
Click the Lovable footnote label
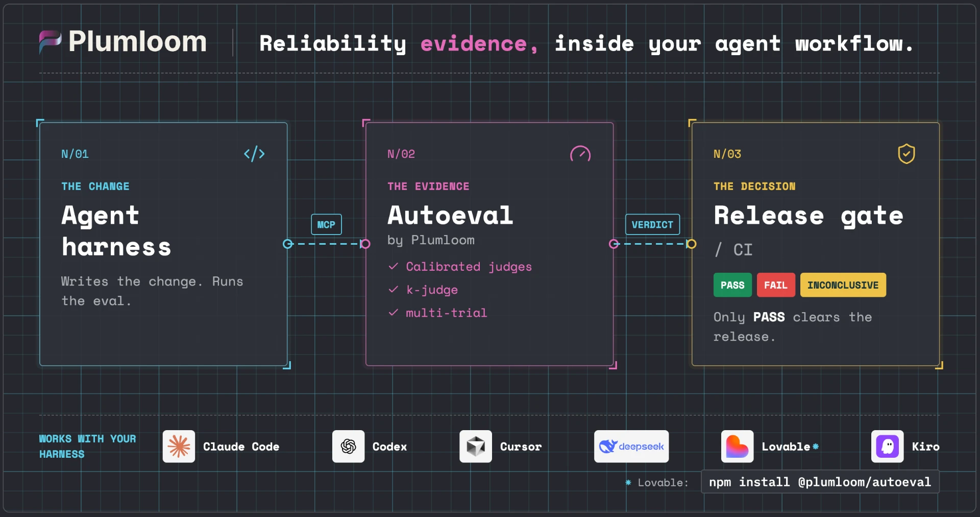click(x=657, y=482)
